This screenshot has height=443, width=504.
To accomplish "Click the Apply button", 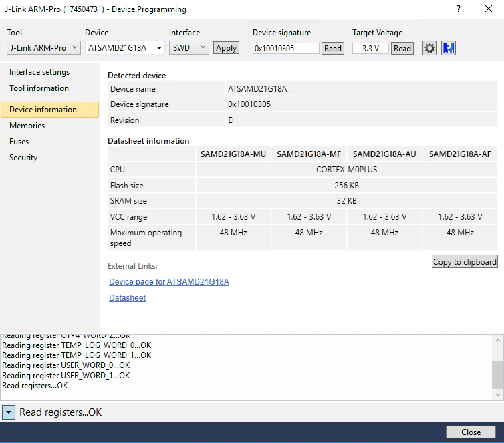I will [226, 48].
